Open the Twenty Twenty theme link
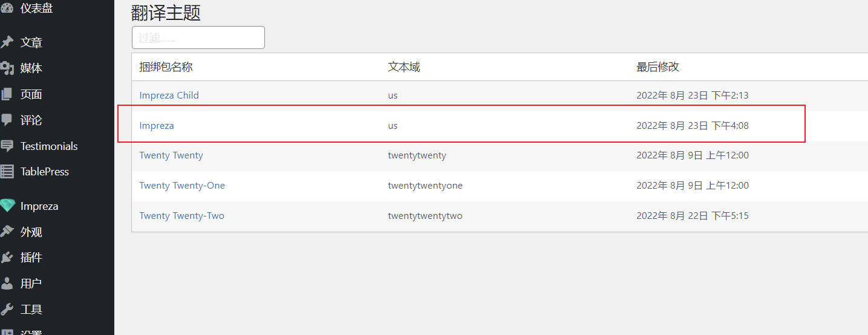 [171, 155]
